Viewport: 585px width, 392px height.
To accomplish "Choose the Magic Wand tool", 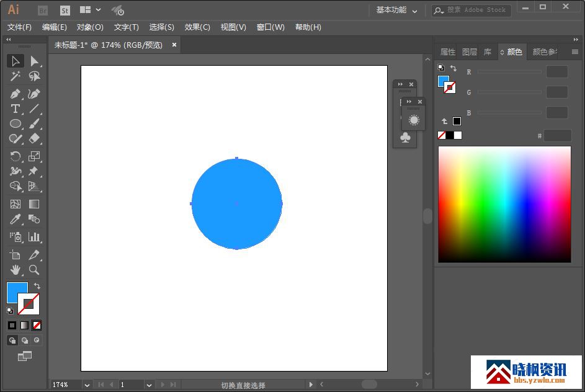I will tap(16, 76).
